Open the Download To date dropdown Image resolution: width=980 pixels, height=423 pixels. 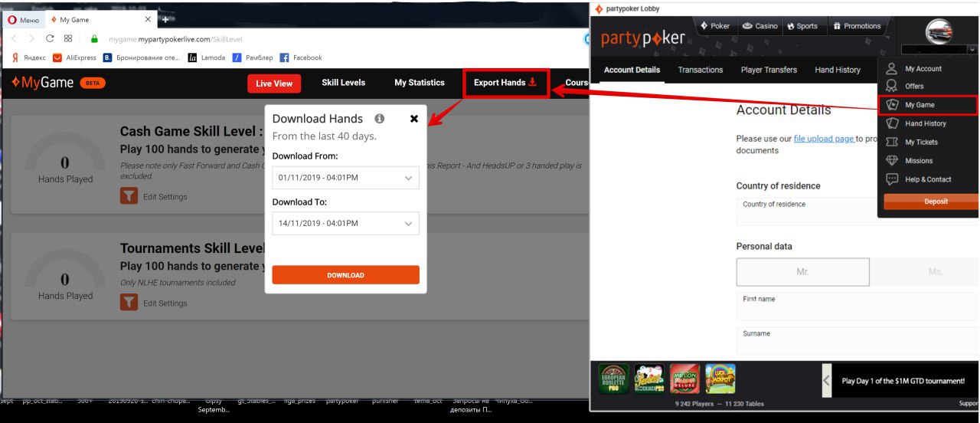(345, 223)
